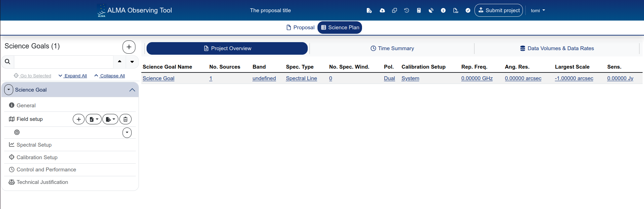Click the Spectral Line link
This screenshot has width=644, height=209.
301,78
